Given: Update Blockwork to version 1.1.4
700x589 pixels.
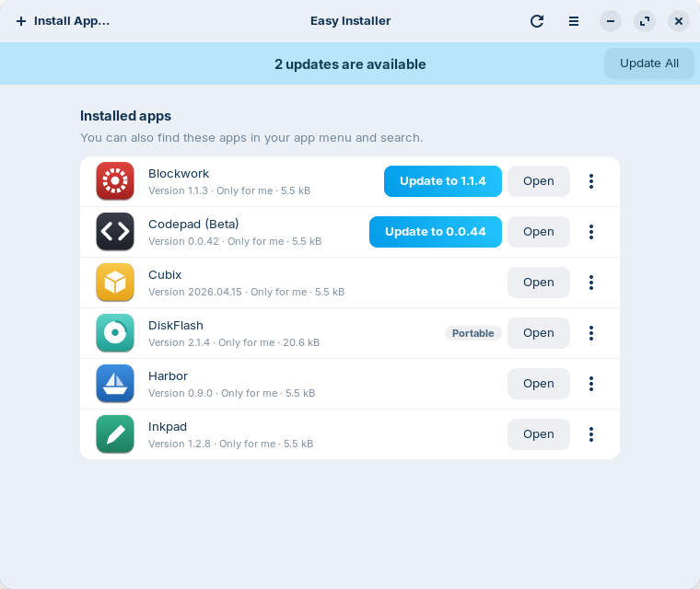Looking at the screenshot, I should pyautogui.click(x=443, y=181).
